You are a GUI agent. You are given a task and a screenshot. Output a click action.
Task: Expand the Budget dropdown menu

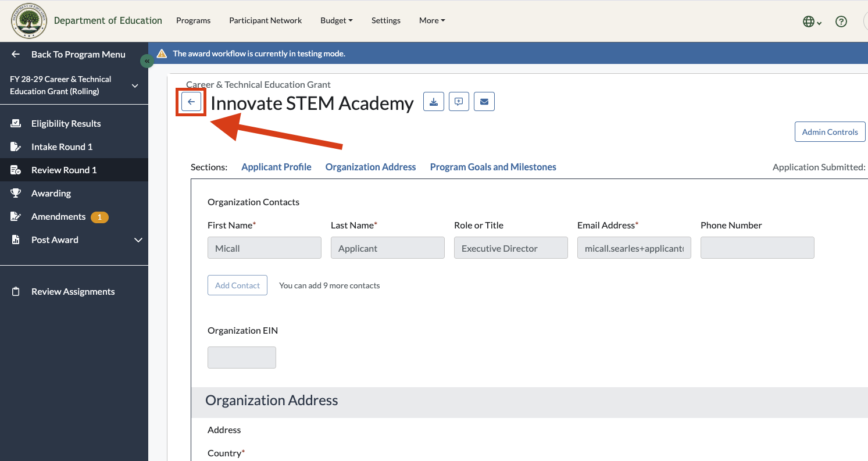point(337,20)
